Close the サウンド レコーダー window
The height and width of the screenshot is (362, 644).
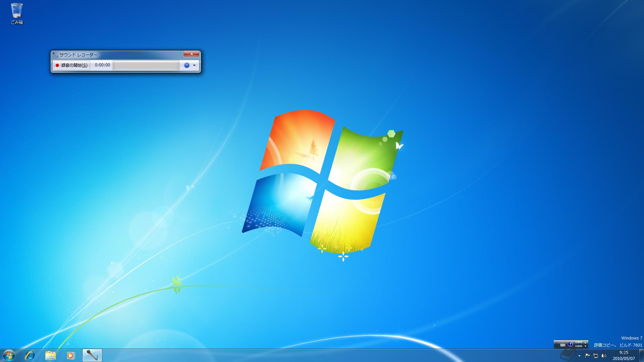pos(192,54)
